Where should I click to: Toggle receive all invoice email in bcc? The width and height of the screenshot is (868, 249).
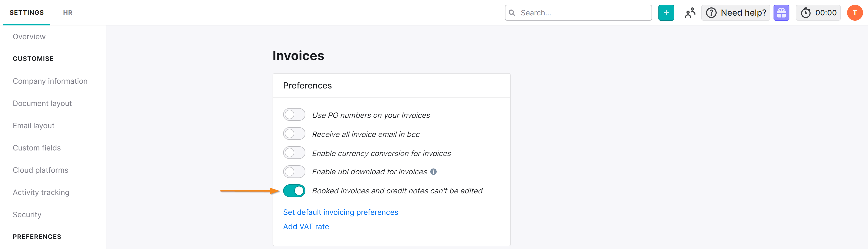click(x=294, y=134)
